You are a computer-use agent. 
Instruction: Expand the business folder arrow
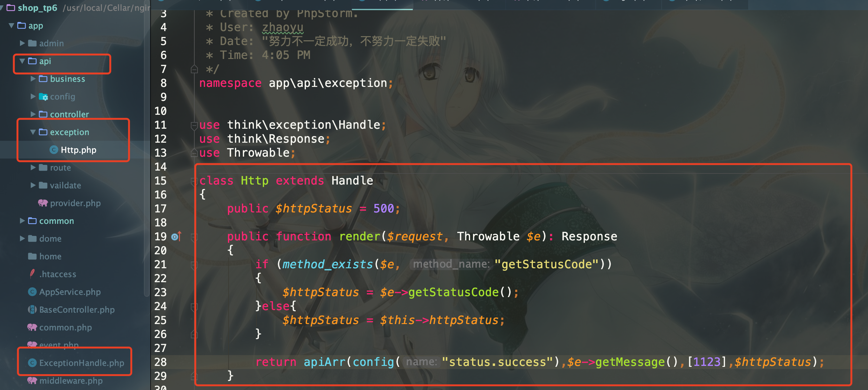[x=33, y=79]
